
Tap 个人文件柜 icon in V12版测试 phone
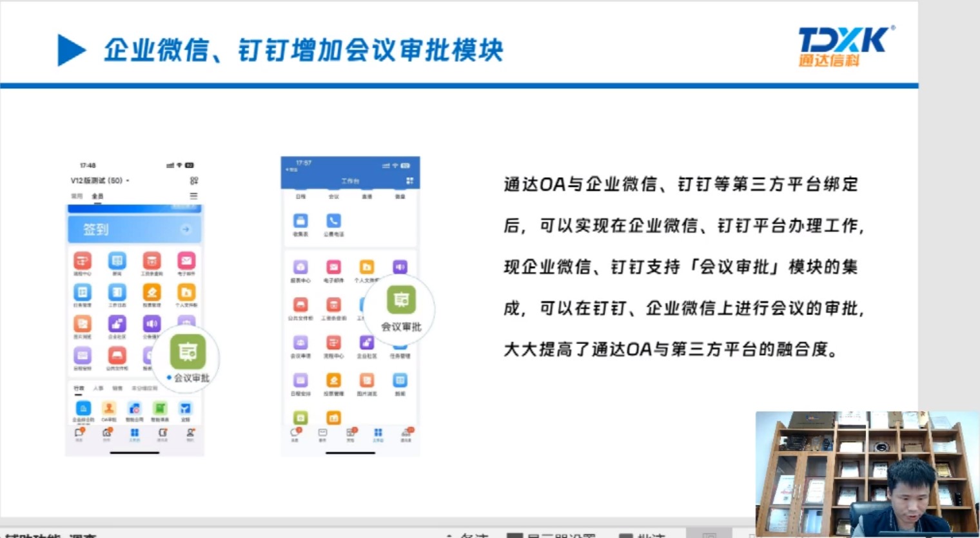pos(186,293)
